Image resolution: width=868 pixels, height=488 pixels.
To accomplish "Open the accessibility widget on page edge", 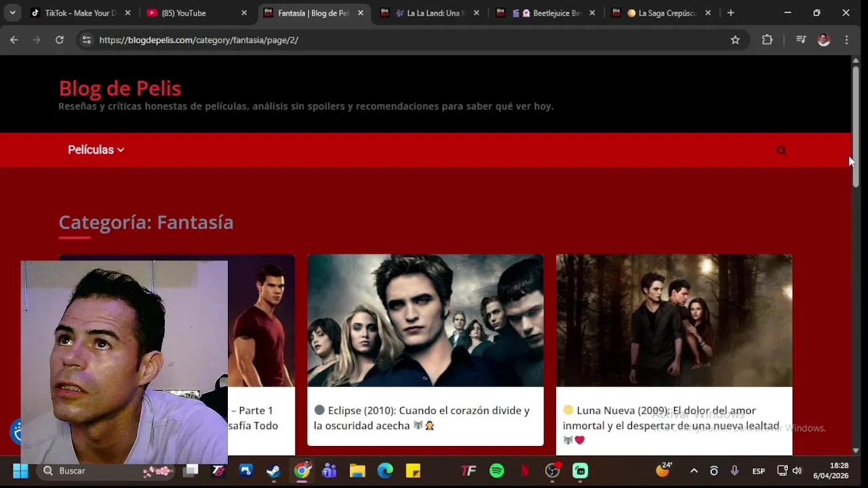I will coord(16,431).
